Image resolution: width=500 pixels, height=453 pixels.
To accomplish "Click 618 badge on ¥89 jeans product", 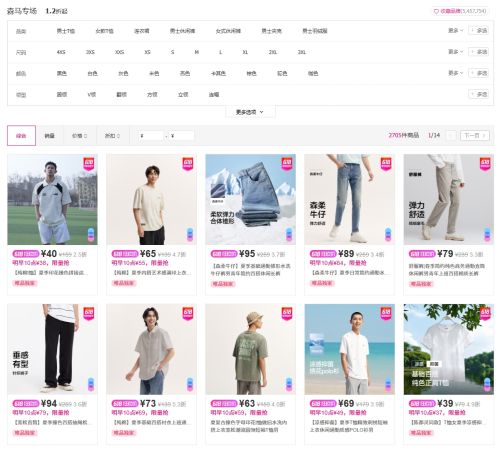I will [386, 164].
